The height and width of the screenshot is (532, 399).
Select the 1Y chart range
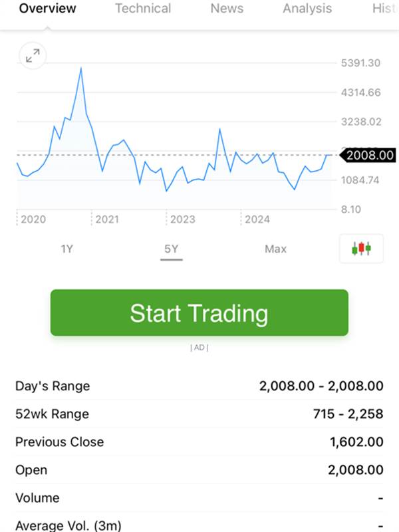67,249
